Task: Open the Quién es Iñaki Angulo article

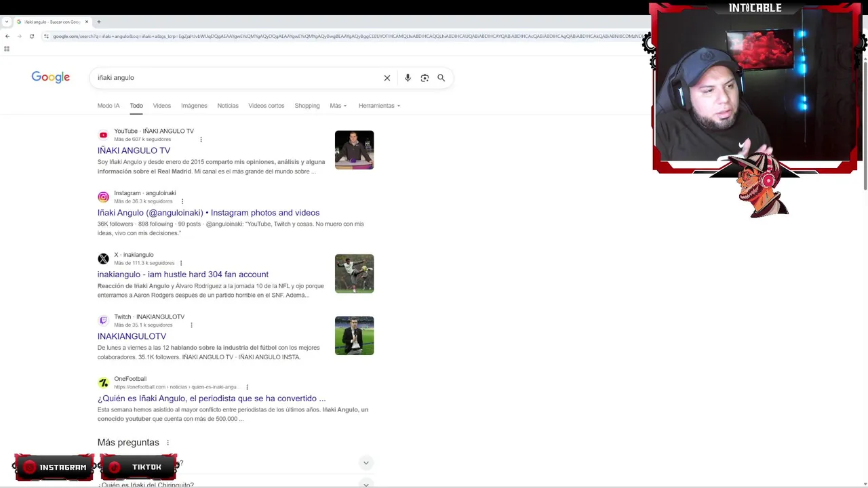Action: (x=212, y=399)
